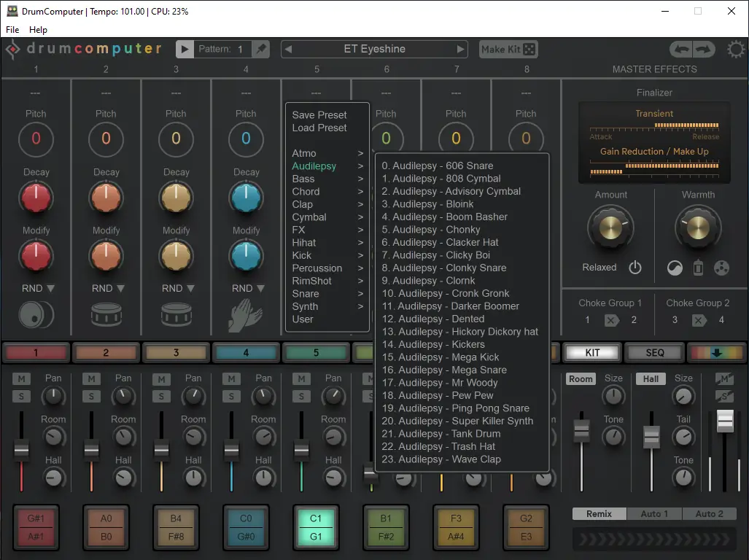The height and width of the screenshot is (560, 749).
Task: Toggle Choke Group 2 link
Action: pyautogui.click(x=699, y=320)
